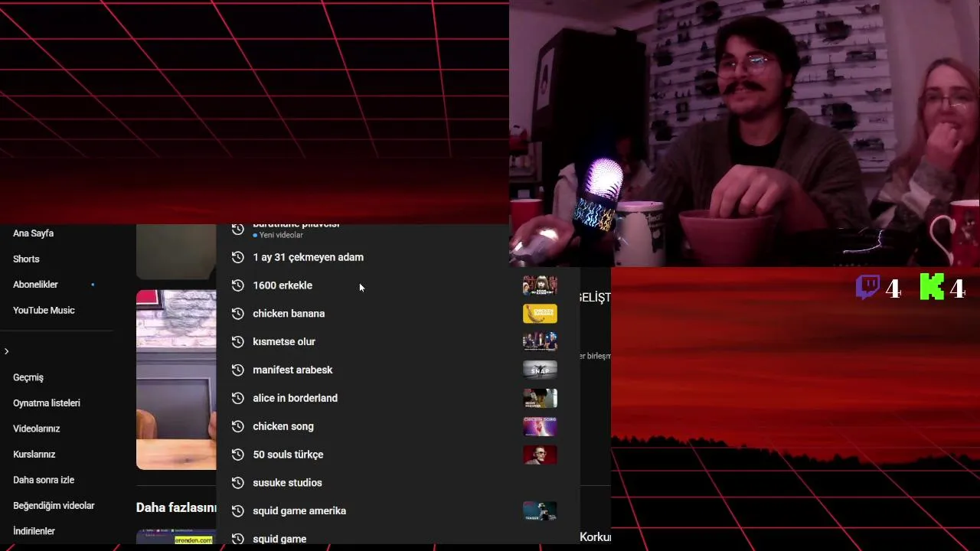Expand the sidebar chevron arrow section

[6, 351]
